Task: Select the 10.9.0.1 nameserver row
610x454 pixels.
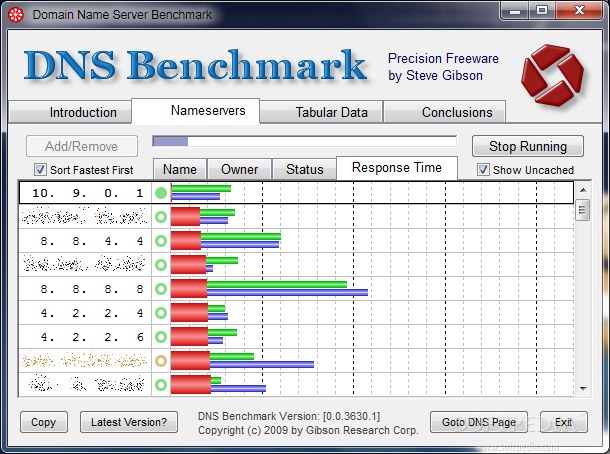Action: point(296,193)
